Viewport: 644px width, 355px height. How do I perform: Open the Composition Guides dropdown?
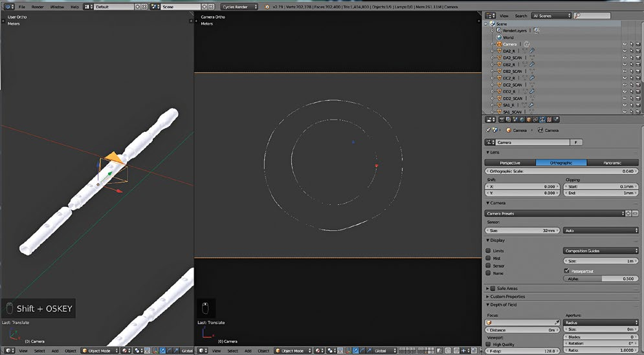601,251
